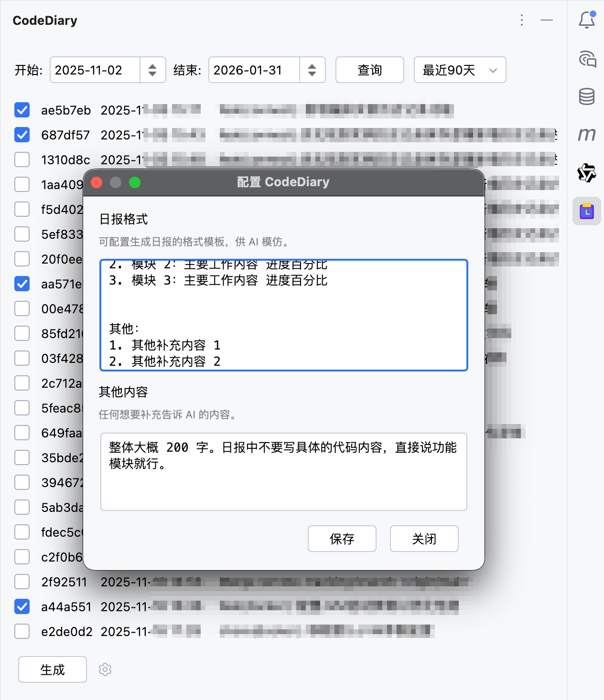Uncheck commit 687df57
The image size is (604, 700).
click(x=22, y=135)
